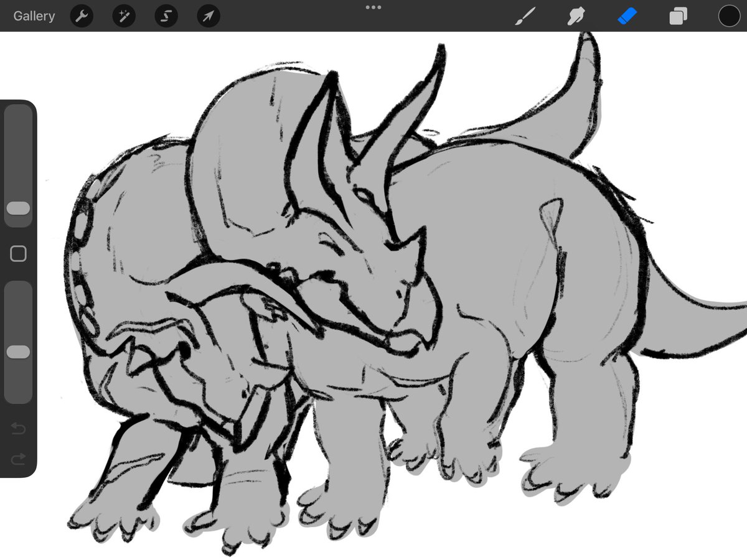Tap the brush size slider handle
Viewport: 747px width, 560px height.
(18, 209)
